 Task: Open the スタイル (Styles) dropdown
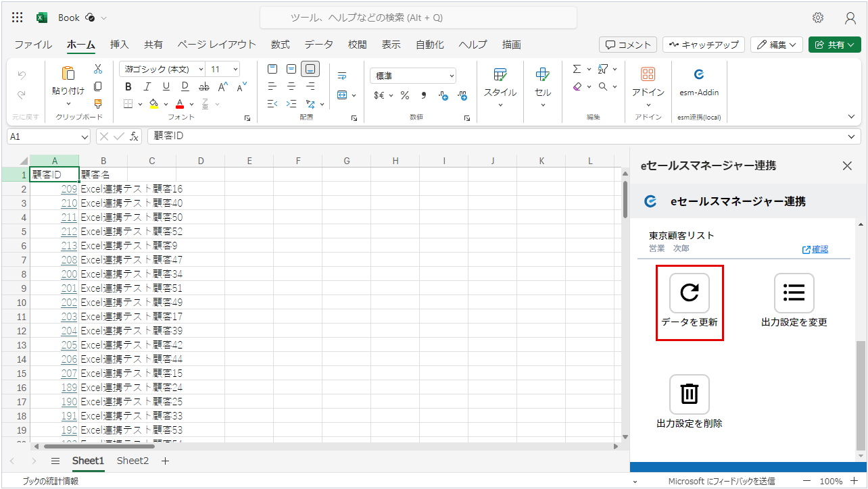tap(500, 86)
